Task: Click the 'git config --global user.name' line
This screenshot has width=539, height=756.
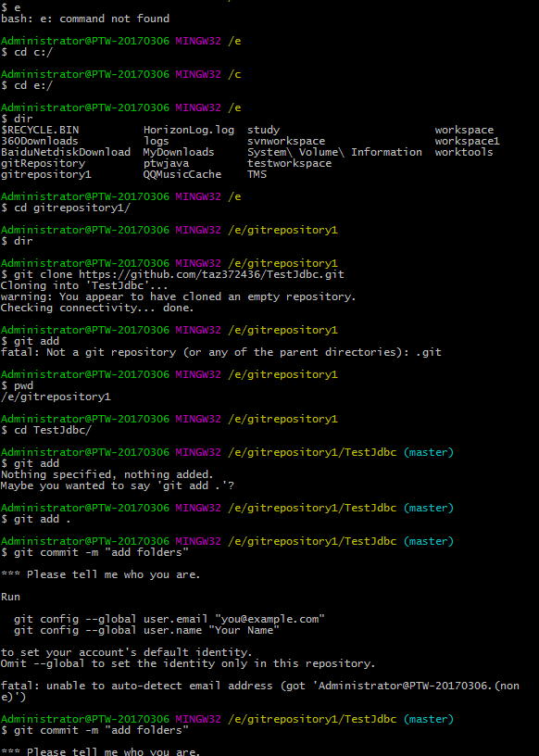Action: (146, 630)
